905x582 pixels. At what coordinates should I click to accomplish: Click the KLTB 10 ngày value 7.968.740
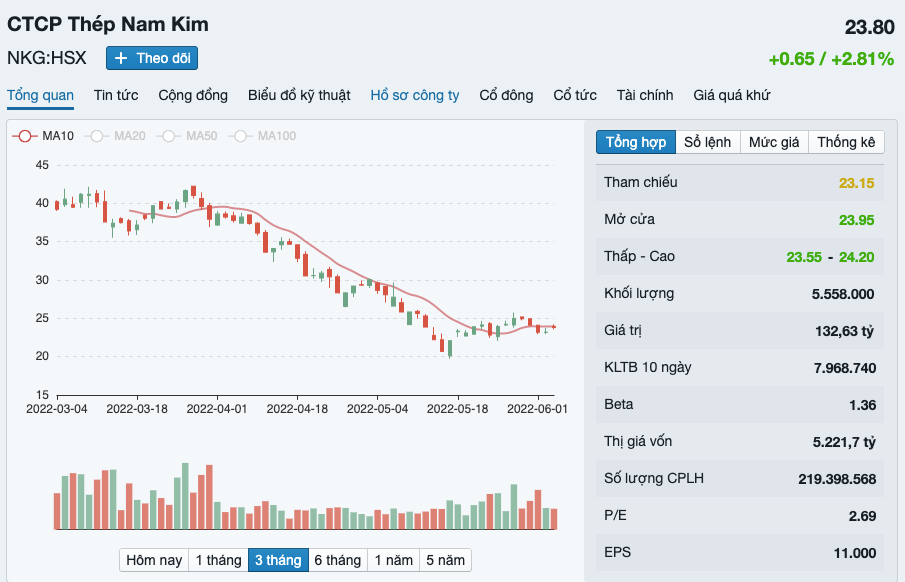845,368
